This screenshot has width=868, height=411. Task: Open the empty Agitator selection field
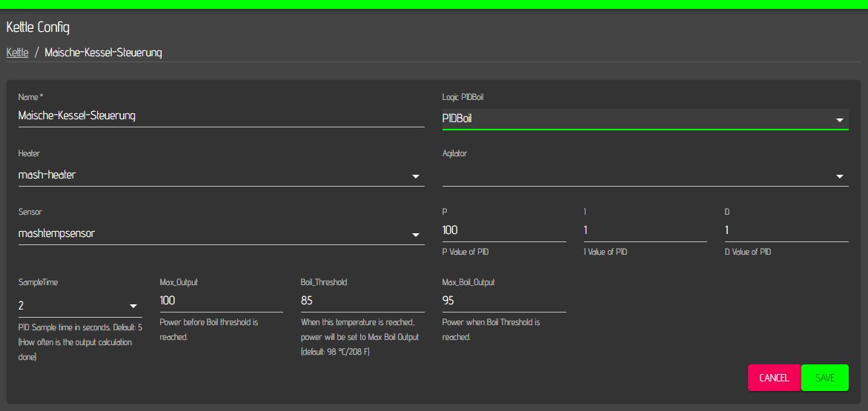(x=637, y=176)
